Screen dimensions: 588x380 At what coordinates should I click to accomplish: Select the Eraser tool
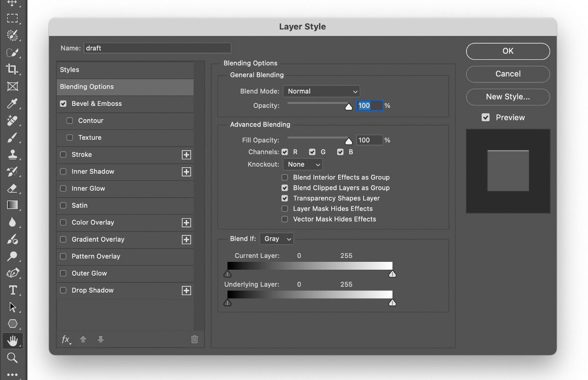[x=13, y=188]
